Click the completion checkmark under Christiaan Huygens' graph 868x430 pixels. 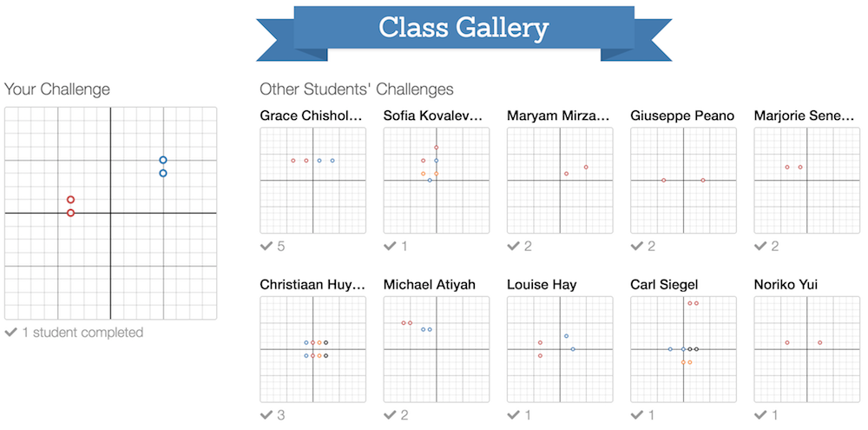(266, 415)
